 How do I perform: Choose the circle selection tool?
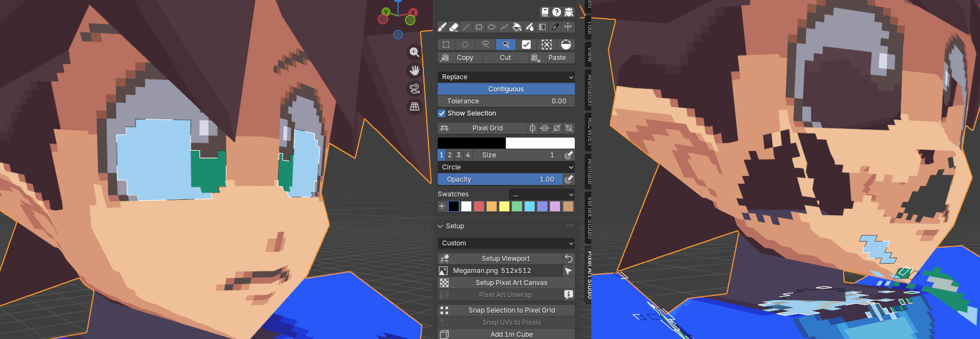pos(465,45)
